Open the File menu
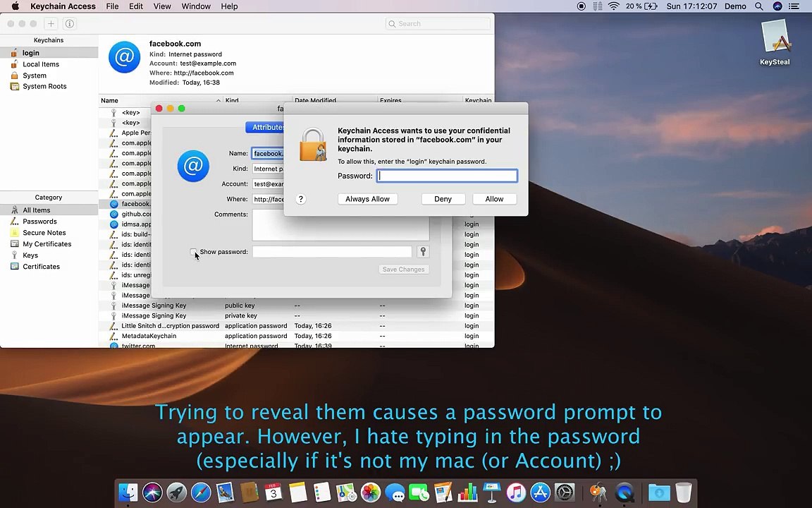The height and width of the screenshot is (508, 812). pos(112,6)
